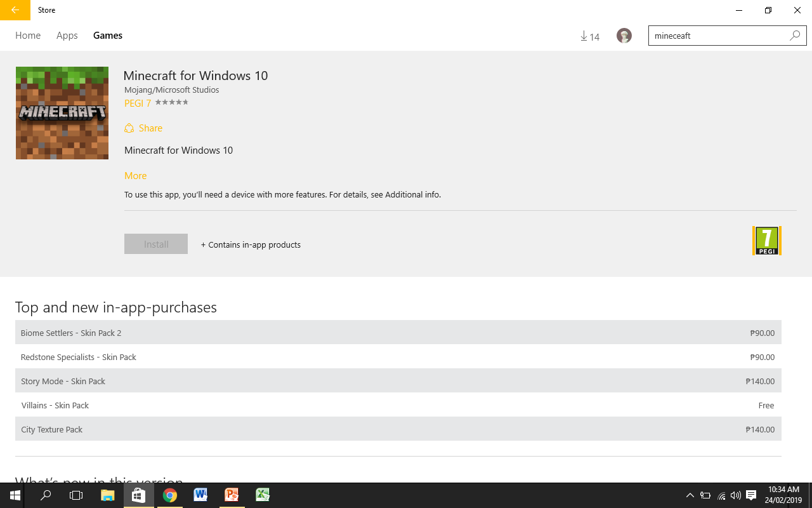Open Villains - Skin Pack row
The image size is (812, 508).
(398, 405)
